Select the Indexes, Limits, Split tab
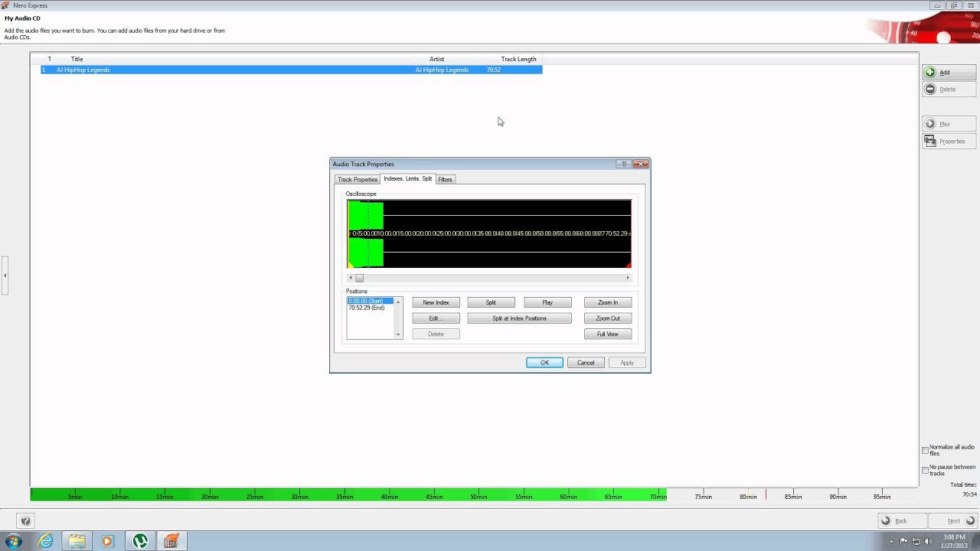 tap(407, 178)
